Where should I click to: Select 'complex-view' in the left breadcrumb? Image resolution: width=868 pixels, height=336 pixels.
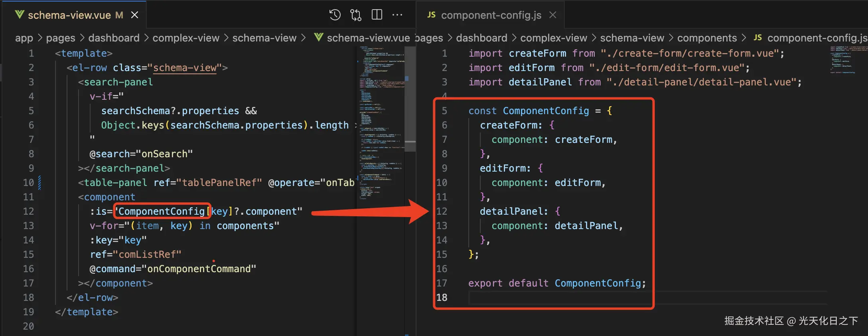tap(186, 38)
